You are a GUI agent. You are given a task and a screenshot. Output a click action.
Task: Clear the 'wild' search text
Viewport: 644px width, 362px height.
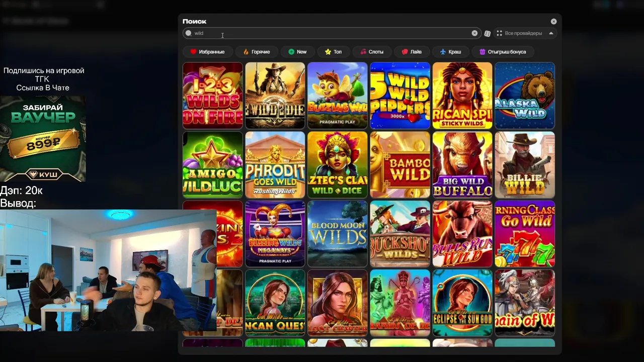pos(474,33)
